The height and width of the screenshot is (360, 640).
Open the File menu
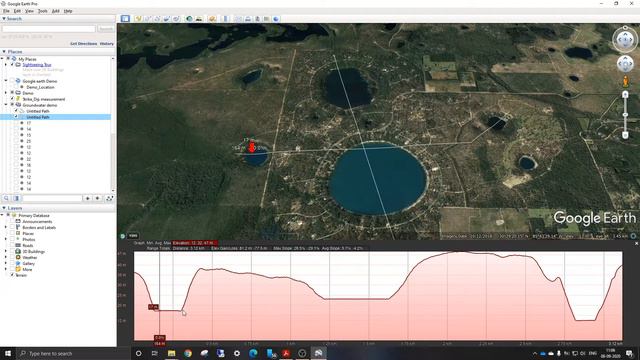[x=6, y=11]
